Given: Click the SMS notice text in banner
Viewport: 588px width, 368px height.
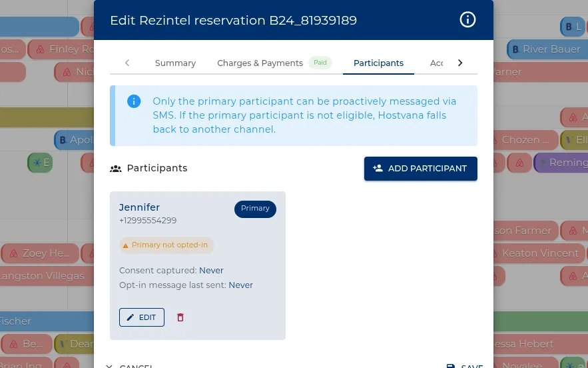Looking at the screenshot, I should tap(304, 115).
